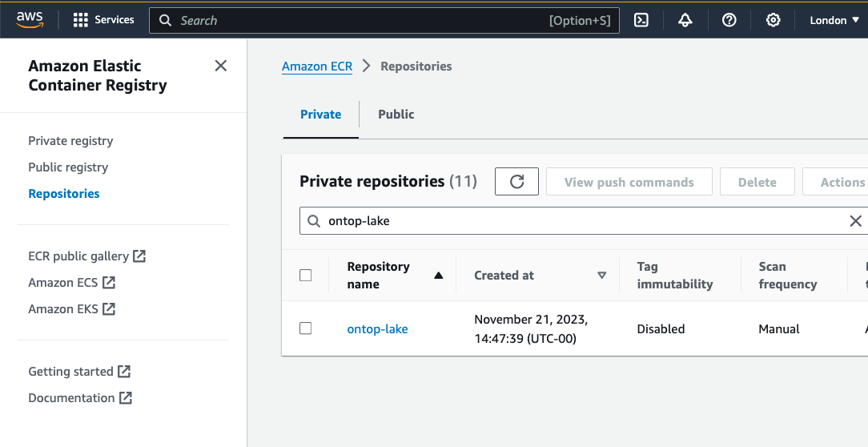This screenshot has height=447, width=868.
Task: Open the Amazon ECS link
Action: coord(63,283)
